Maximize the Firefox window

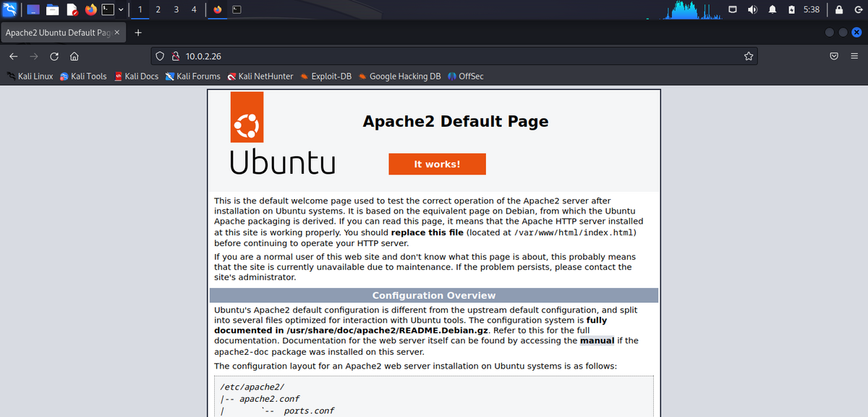(x=843, y=33)
